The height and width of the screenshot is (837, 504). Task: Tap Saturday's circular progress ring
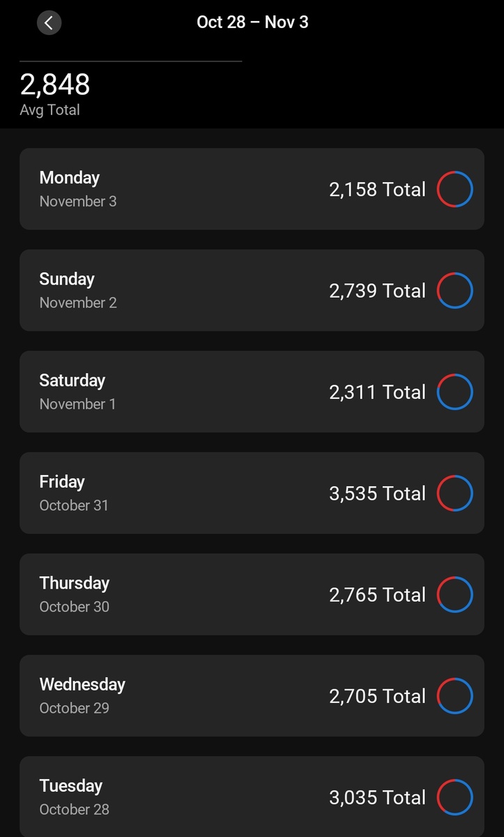[455, 392]
